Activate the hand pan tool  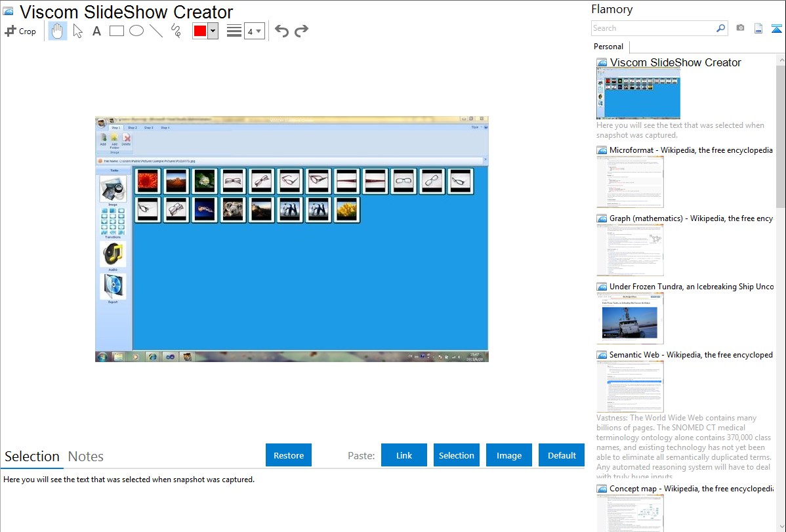[57, 31]
